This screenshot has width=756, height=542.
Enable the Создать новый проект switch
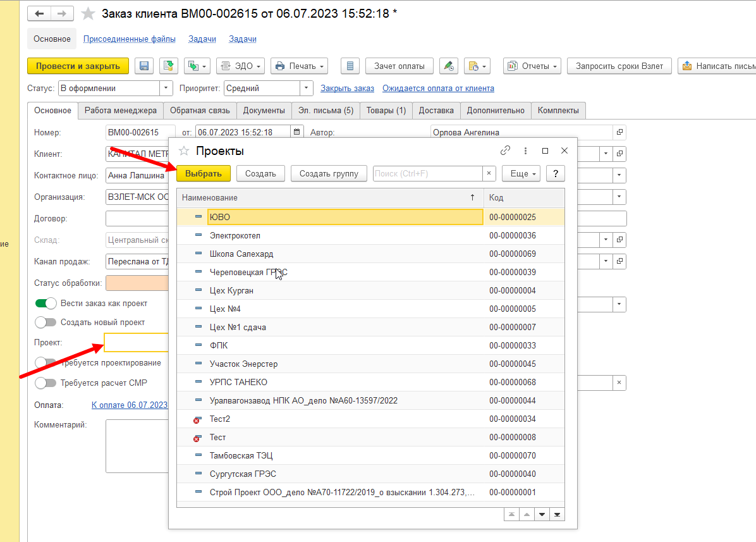click(x=46, y=322)
